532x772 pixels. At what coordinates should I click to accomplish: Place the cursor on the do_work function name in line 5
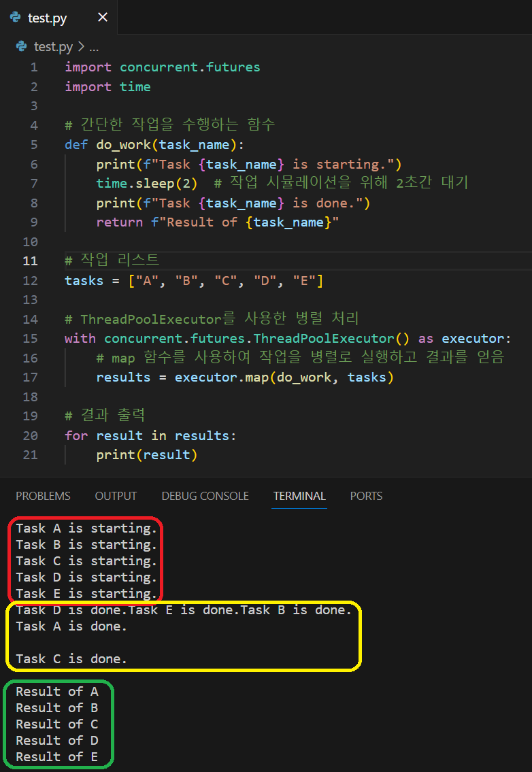tap(124, 145)
